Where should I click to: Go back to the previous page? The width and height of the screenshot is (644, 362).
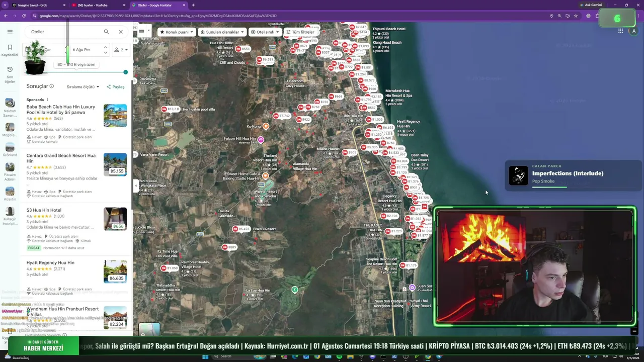coord(6,16)
